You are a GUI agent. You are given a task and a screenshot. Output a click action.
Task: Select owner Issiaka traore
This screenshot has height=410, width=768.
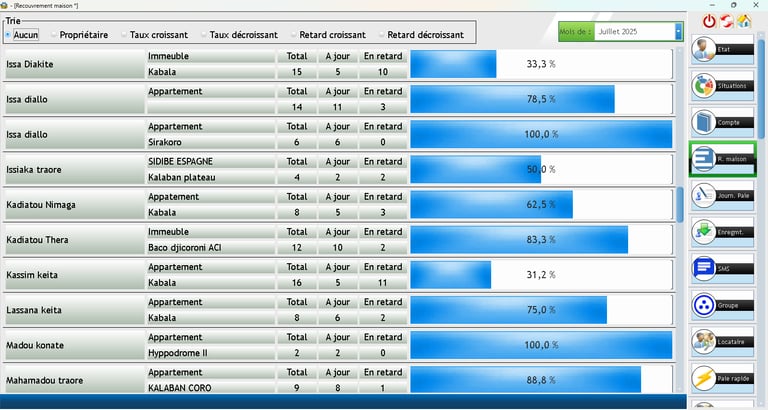[75, 169]
